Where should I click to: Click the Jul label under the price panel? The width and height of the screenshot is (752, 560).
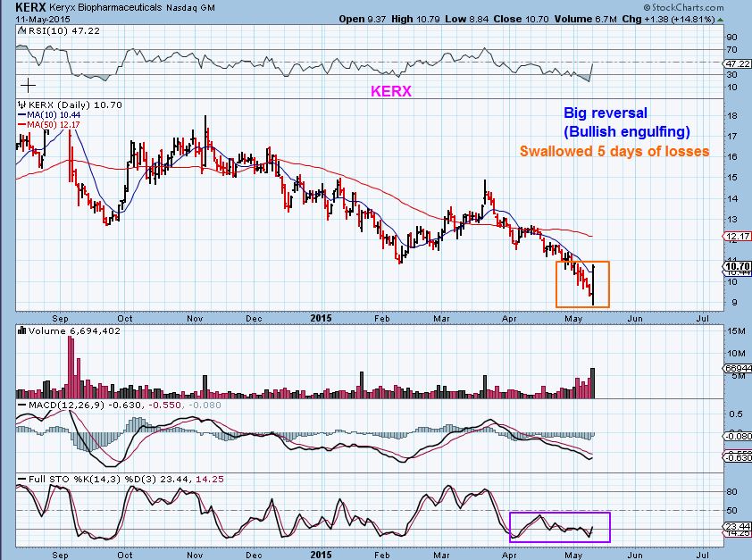(x=703, y=318)
